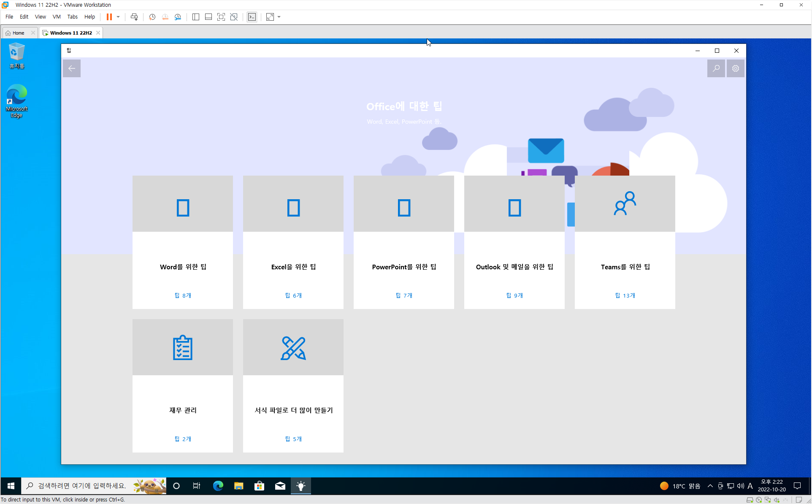This screenshot has height=504, width=812.
Task: Expand the stretch guest dropdown arrow
Action: tap(279, 17)
